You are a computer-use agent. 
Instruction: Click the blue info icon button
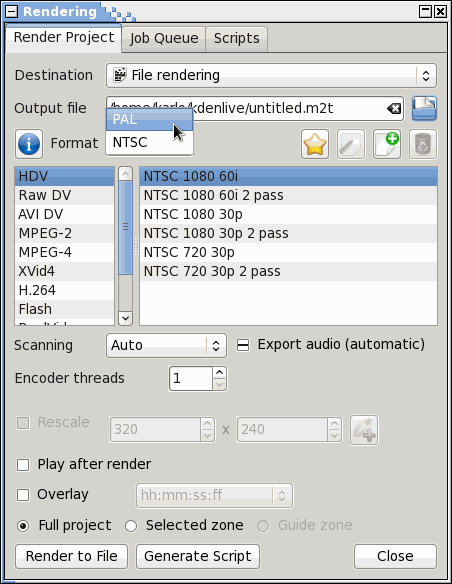[x=29, y=144]
